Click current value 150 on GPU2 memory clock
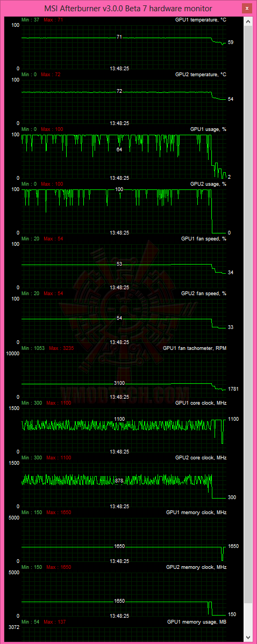 point(232,614)
